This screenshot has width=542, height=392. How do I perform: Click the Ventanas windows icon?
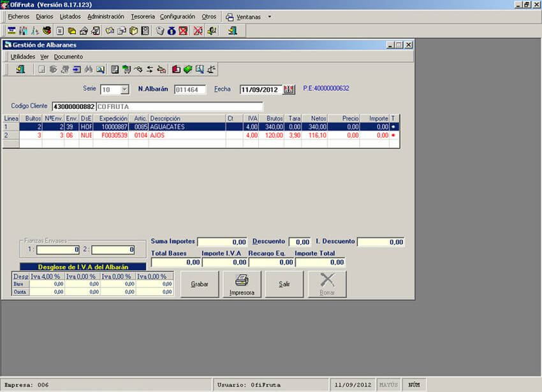(x=230, y=17)
